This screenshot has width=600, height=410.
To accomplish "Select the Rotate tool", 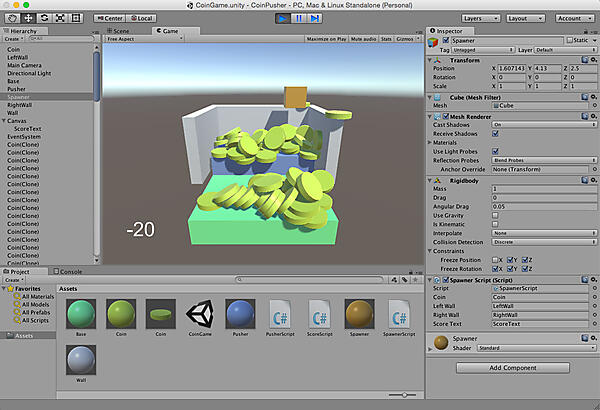I will (43, 18).
